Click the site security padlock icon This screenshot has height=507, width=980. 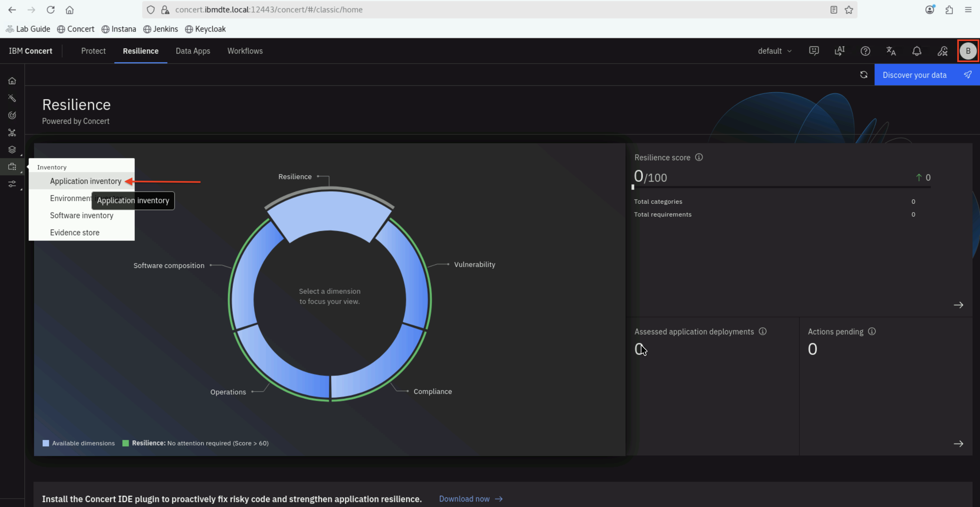pyautogui.click(x=165, y=10)
